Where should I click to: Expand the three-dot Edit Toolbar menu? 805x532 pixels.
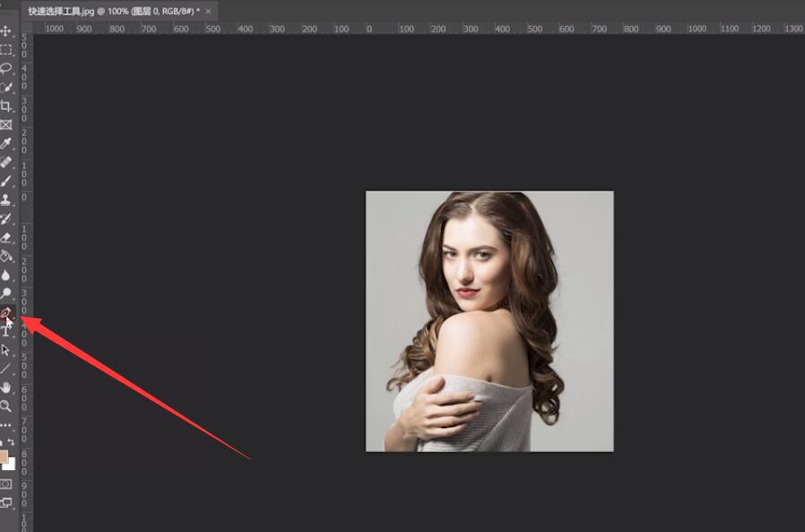click(6, 425)
